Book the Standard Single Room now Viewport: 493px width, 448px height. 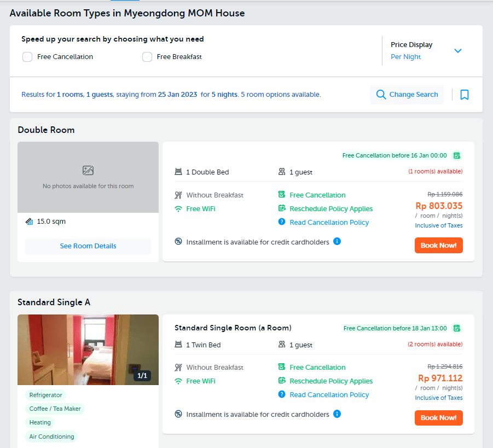click(438, 418)
